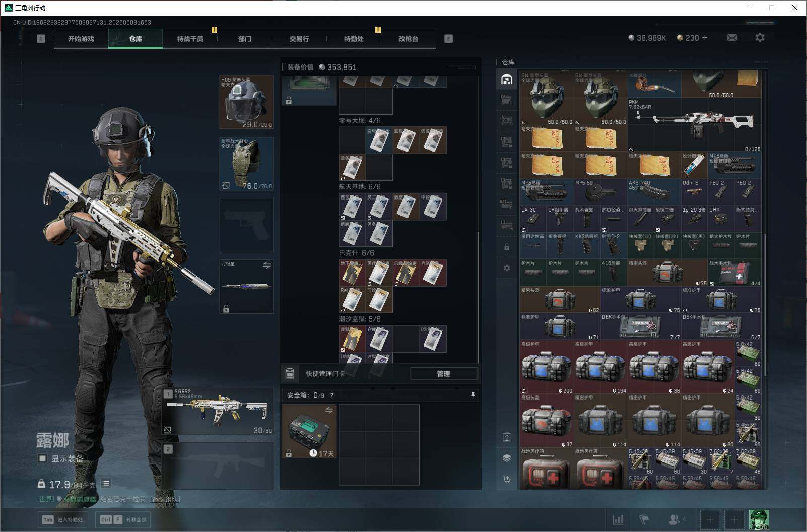
Task: Open the 改枪台 tab
Action: (x=408, y=39)
